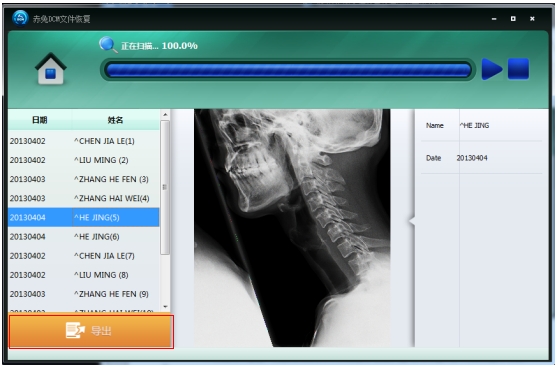Select row ^CHEN JIA LE(1)
This screenshot has height=367, width=558.
point(84,141)
